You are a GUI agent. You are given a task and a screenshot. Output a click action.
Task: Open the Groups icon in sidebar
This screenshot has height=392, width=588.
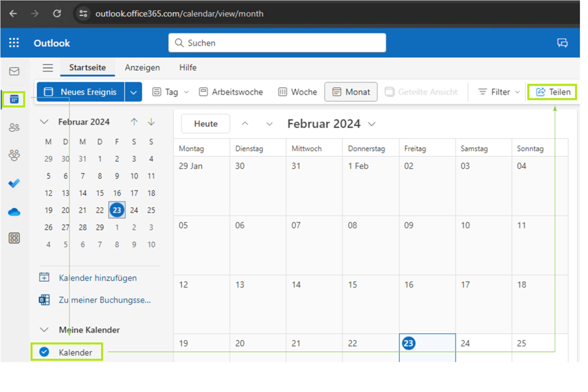pos(14,155)
